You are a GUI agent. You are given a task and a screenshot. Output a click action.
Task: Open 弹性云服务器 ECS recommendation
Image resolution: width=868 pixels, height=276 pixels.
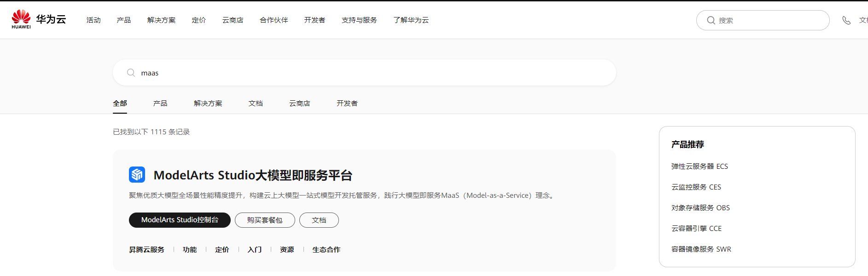(699, 166)
